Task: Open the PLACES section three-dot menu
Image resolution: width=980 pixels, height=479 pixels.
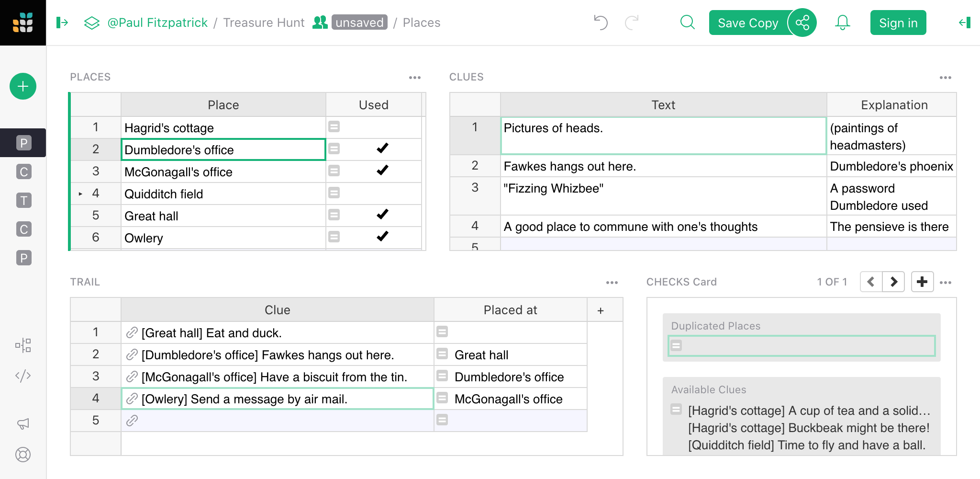Action: point(414,78)
